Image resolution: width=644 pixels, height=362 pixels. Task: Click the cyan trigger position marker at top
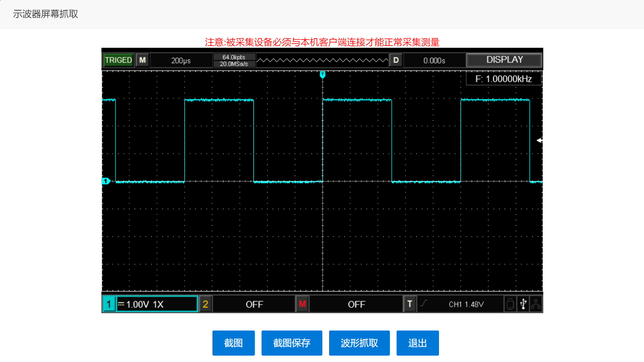(322, 75)
